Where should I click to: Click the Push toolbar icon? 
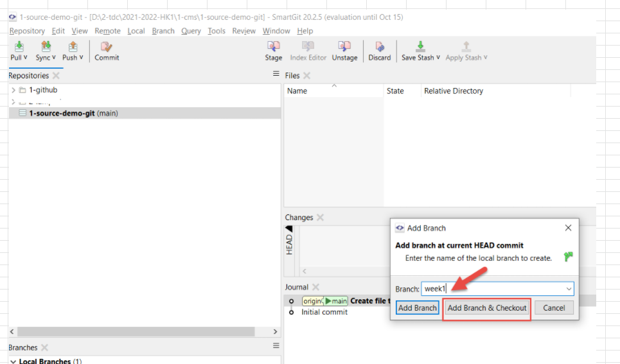73,47
